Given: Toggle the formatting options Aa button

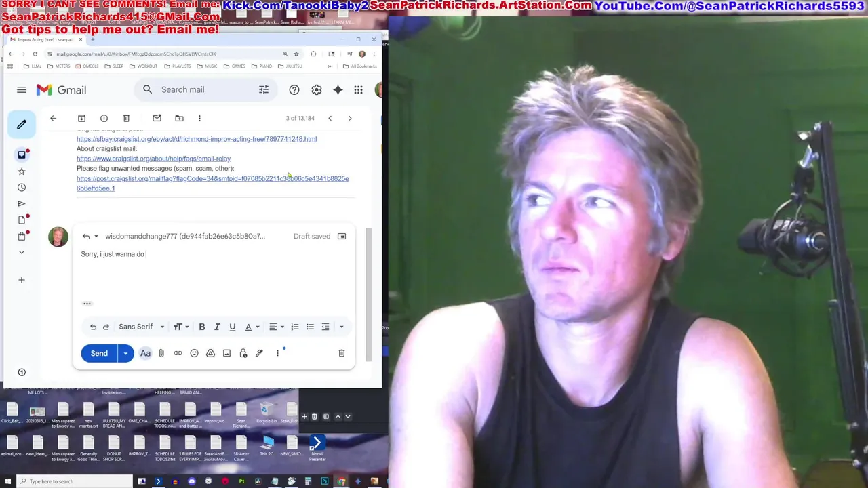Looking at the screenshot, I should [x=145, y=353].
